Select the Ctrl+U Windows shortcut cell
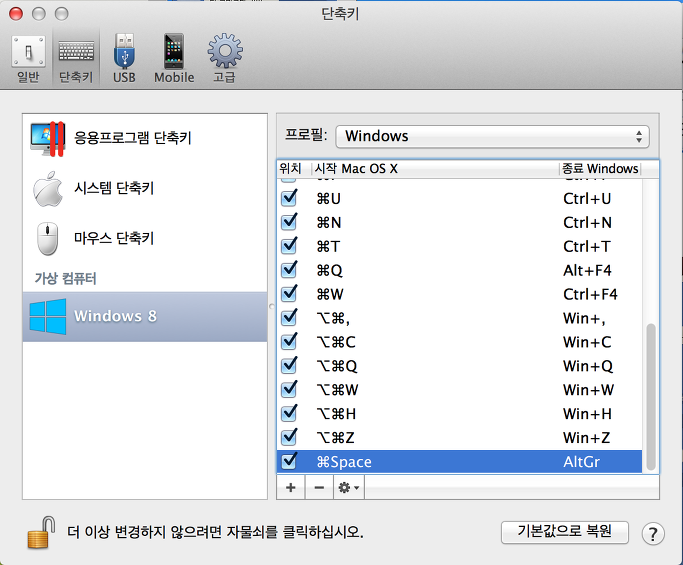This screenshot has width=683, height=565. click(x=587, y=199)
